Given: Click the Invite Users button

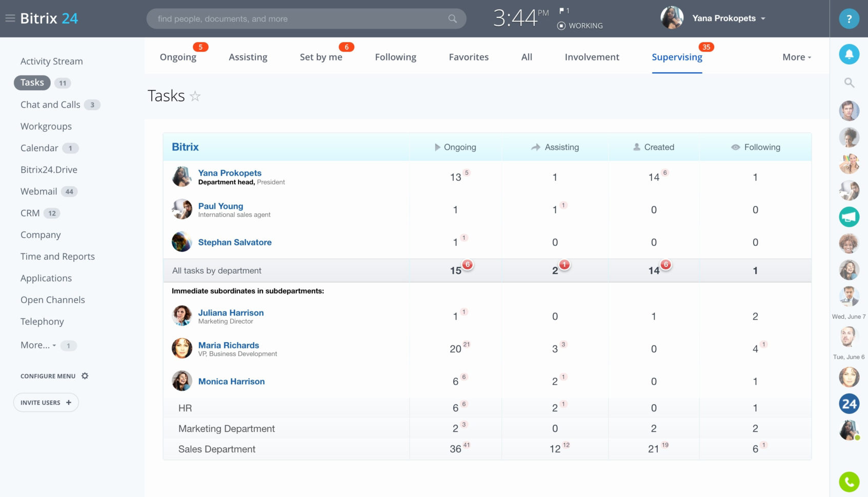Looking at the screenshot, I should pos(46,402).
